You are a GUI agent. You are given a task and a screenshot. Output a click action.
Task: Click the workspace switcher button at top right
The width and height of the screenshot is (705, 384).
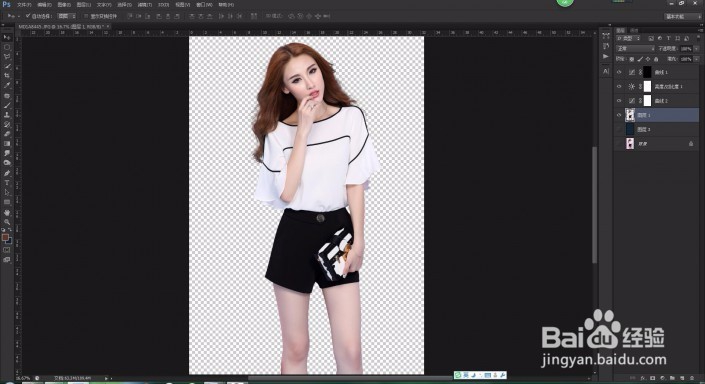682,16
